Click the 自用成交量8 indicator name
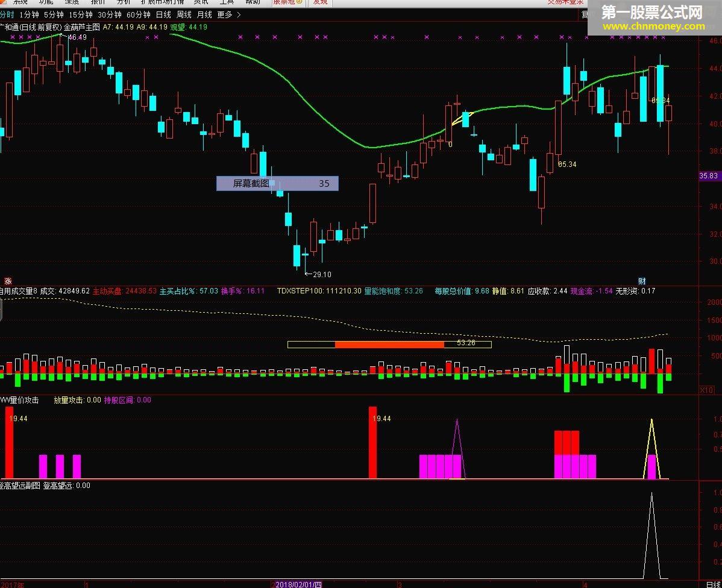Screen dimensions: 722x588 coord(19,291)
